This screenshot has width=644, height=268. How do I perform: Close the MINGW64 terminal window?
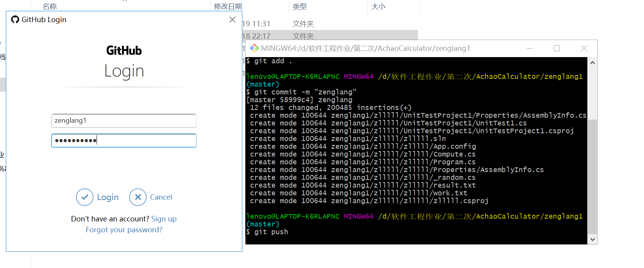tap(584, 48)
